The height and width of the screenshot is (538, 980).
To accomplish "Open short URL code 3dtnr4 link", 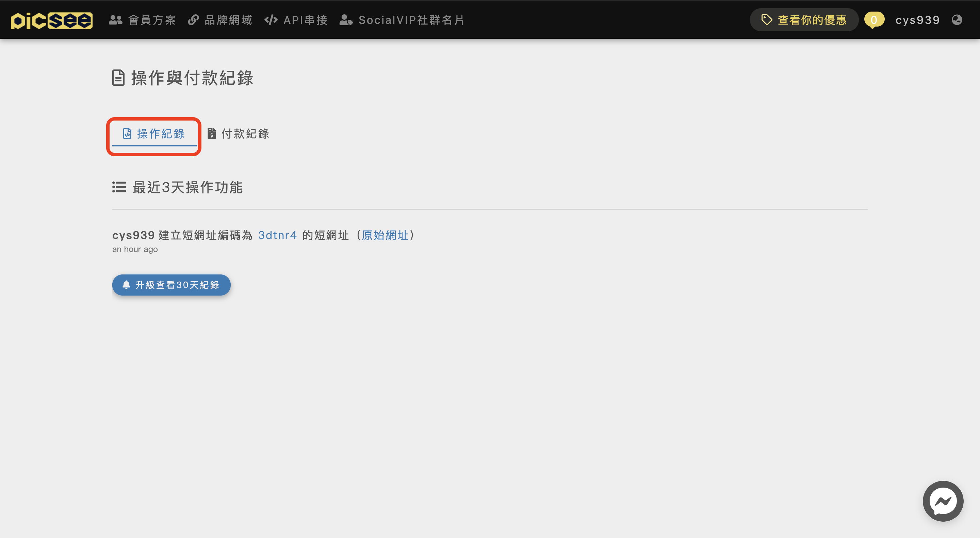I will (277, 235).
